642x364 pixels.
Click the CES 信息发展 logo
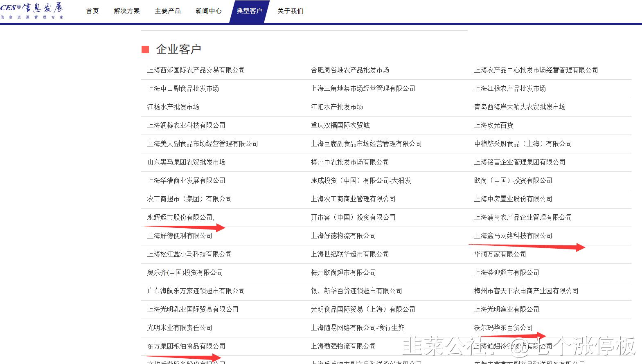coord(32,11)
